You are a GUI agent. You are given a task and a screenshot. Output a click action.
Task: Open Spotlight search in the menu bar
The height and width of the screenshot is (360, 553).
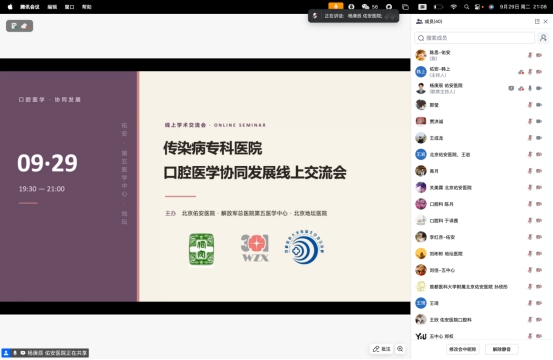point(466,7)
